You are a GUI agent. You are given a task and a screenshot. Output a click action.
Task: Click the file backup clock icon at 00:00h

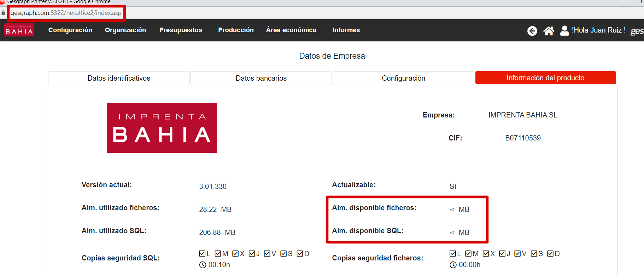click(453, 265)
